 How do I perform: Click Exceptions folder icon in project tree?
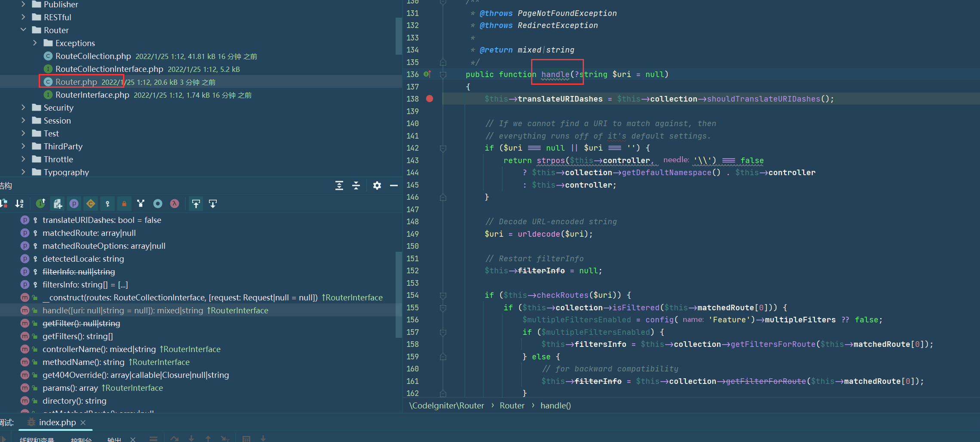(48, 43)
